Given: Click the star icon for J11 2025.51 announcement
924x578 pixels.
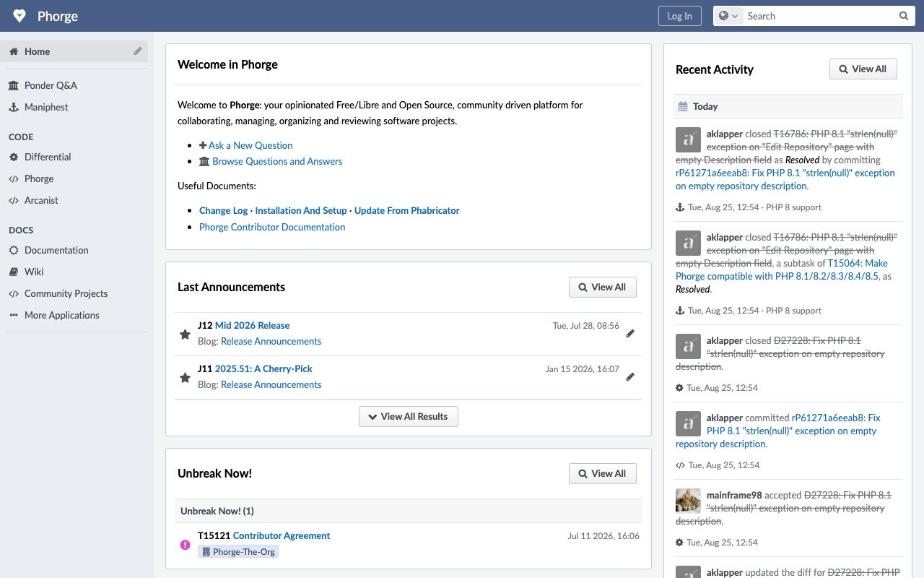Looking at the screenshot, I should 186,377.
